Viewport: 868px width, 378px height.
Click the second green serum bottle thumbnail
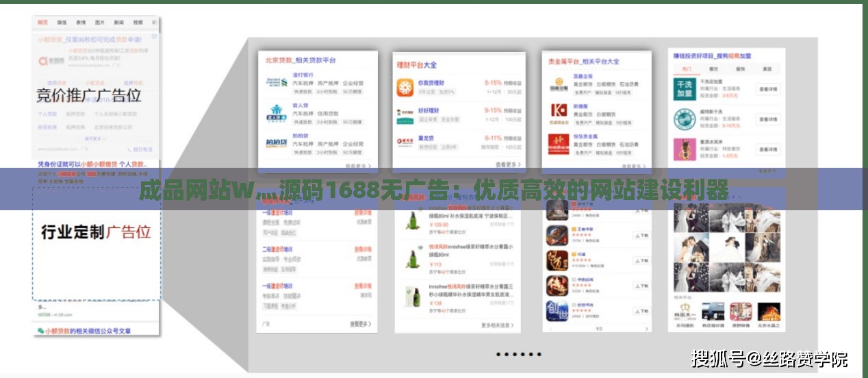coord(412,259)
